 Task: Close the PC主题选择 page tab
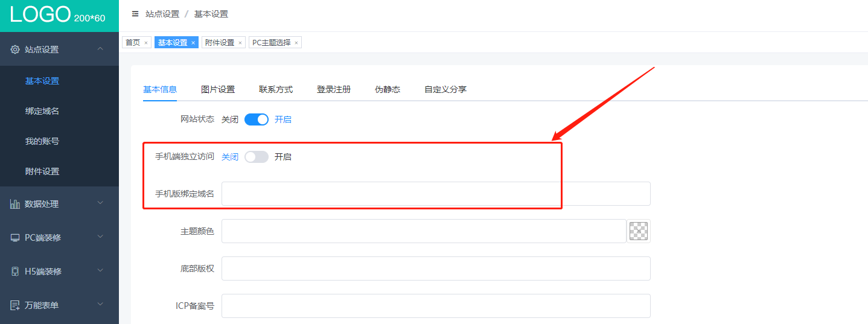[296, 43]
